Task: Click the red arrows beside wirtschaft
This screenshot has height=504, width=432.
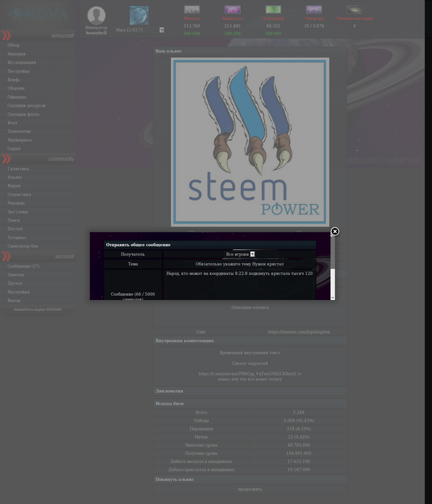Action: click(7, 35)
